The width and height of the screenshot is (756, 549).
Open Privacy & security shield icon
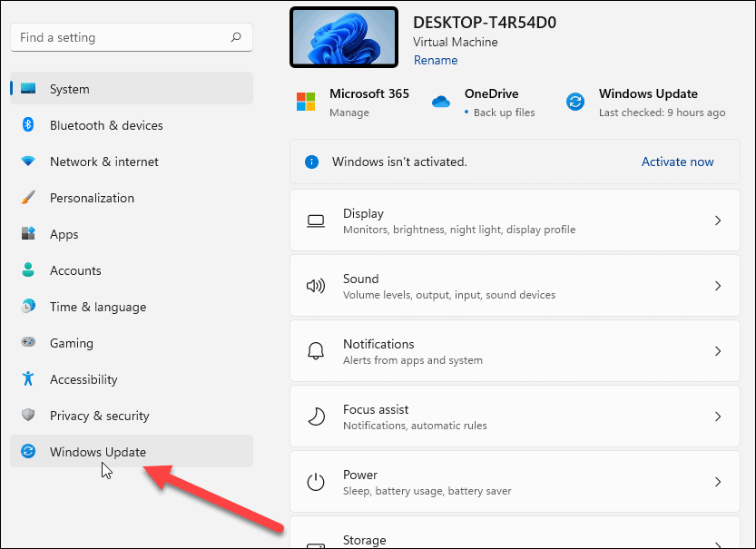pyautogui.click(x=27, y=416)
